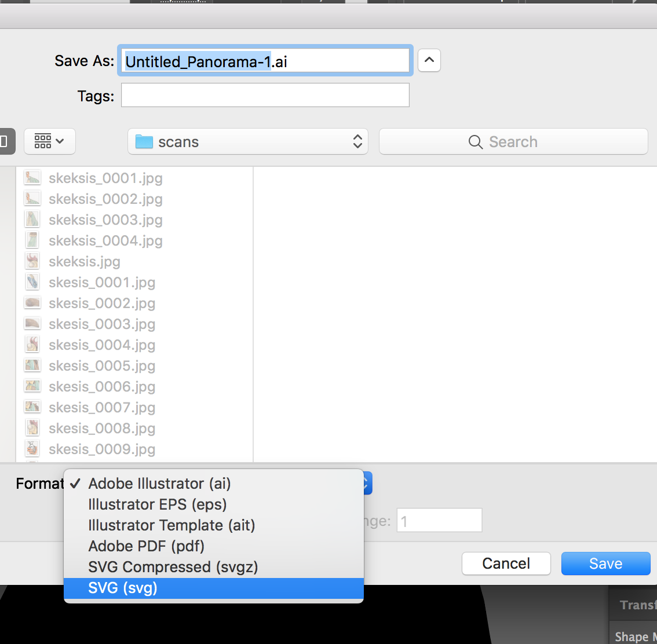Viewport: 657px width, 644px height.
Task: Click the Save button
Action: pyautogui.click(x=605, y=563)
